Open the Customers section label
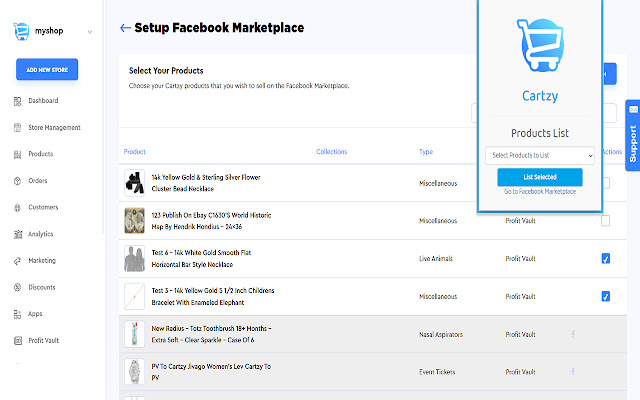Viewport: 640px width, 400px height. click(x=43, y=207)
